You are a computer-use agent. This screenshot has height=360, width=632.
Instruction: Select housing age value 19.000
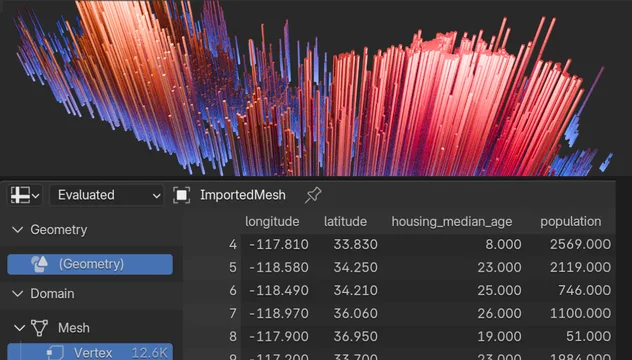click(499, 336)
